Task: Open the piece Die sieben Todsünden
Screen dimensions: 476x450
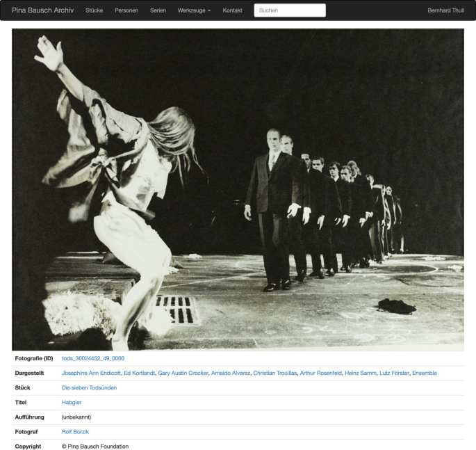Action: click(x=89, y=387)
